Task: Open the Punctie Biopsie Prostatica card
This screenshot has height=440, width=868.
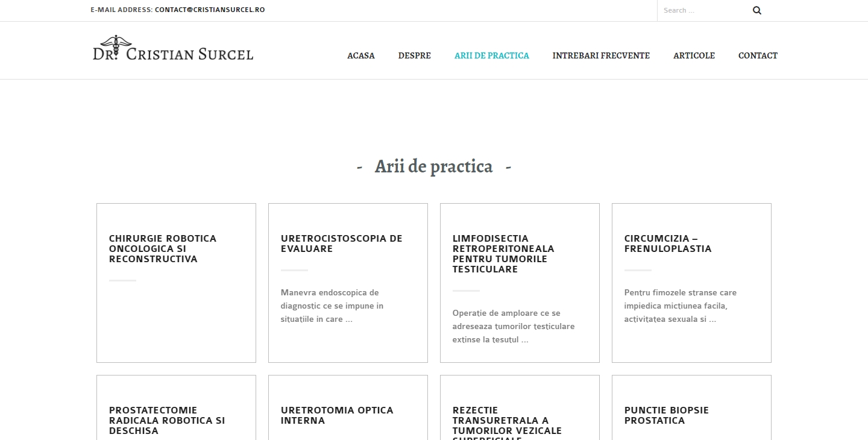Action: click(666, 415)
